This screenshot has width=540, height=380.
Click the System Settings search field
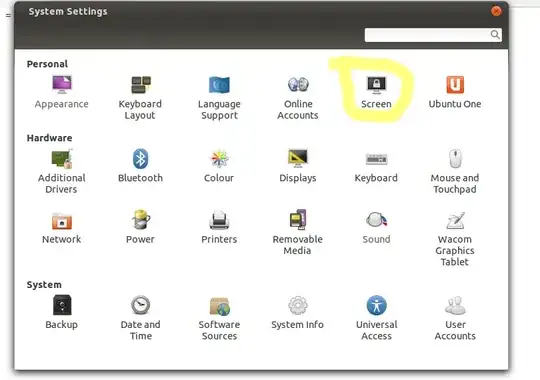point(433,35)
